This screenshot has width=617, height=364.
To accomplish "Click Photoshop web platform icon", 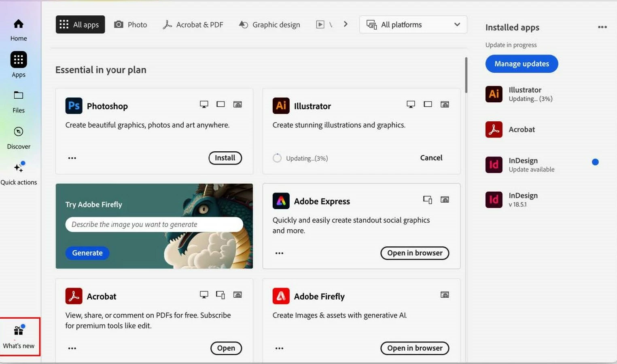I will coord(237,104).
